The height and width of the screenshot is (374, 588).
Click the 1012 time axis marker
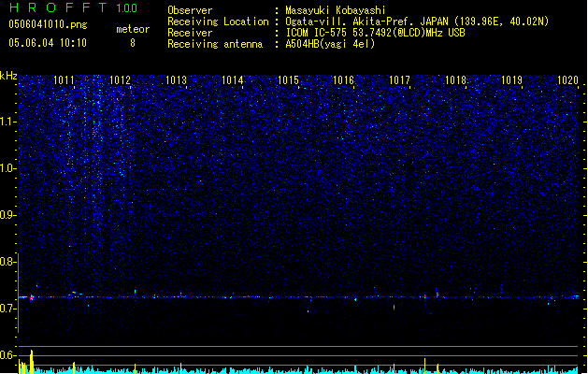pos(120,80)
